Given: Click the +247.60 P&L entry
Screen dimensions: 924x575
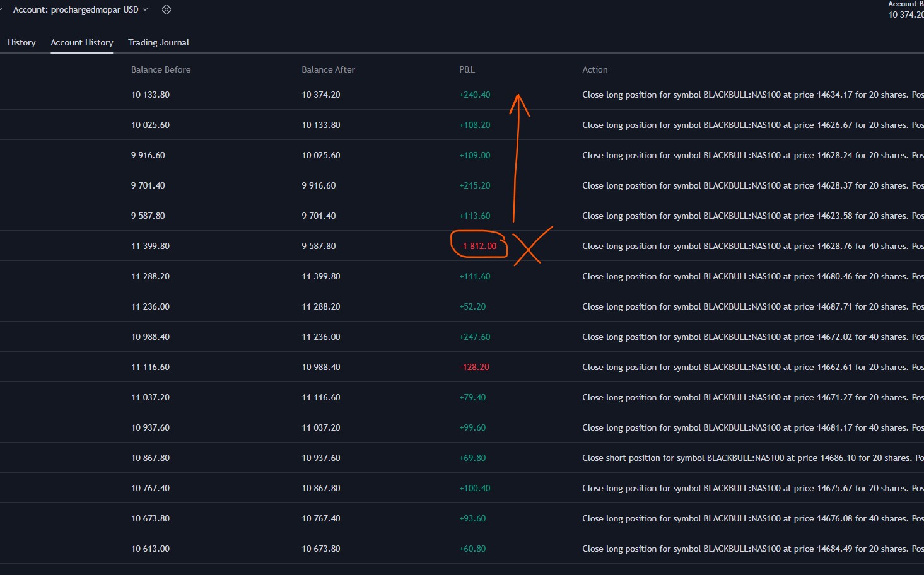Looking at the screenshot, I should (474, 337).
